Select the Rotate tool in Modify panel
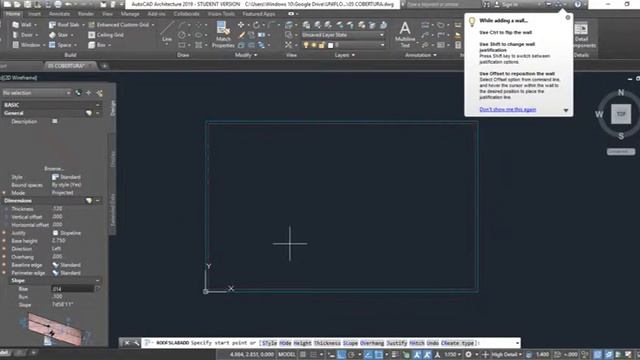Viewport: 640px width, 360px height. [x=256, y=25]
